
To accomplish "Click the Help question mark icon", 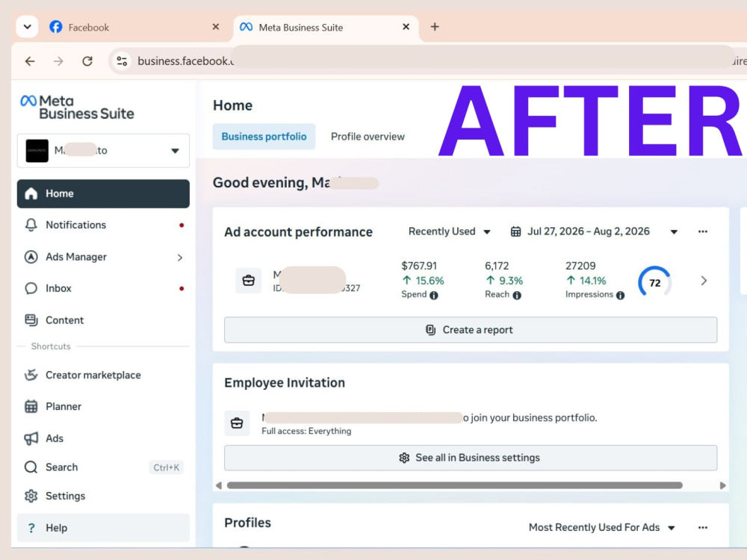I will coord(31,528).
